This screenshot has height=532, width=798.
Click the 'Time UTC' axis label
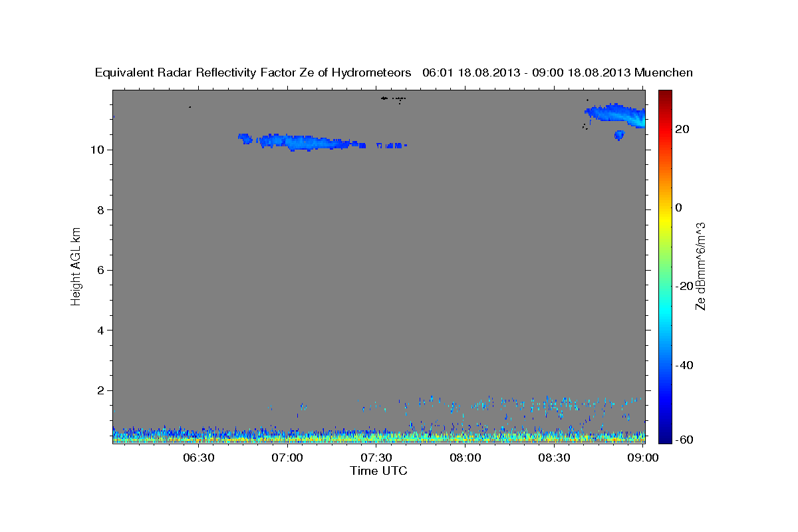pos(378,471)
